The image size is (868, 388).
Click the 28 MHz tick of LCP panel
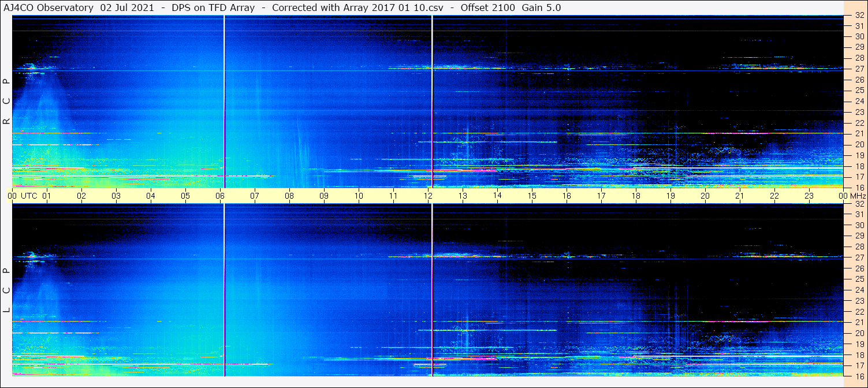coord(859,247)
